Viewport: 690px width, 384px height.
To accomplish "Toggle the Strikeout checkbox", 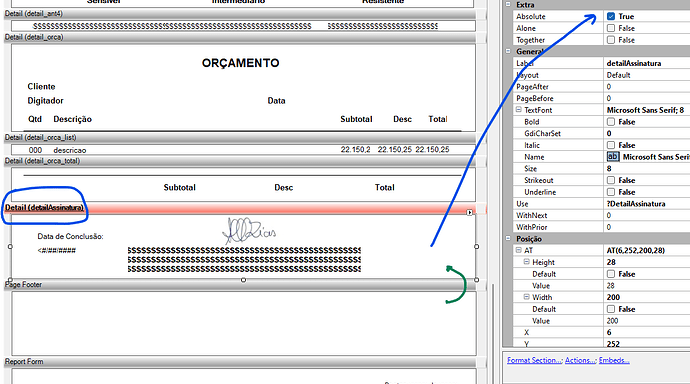I will point(611,180).
